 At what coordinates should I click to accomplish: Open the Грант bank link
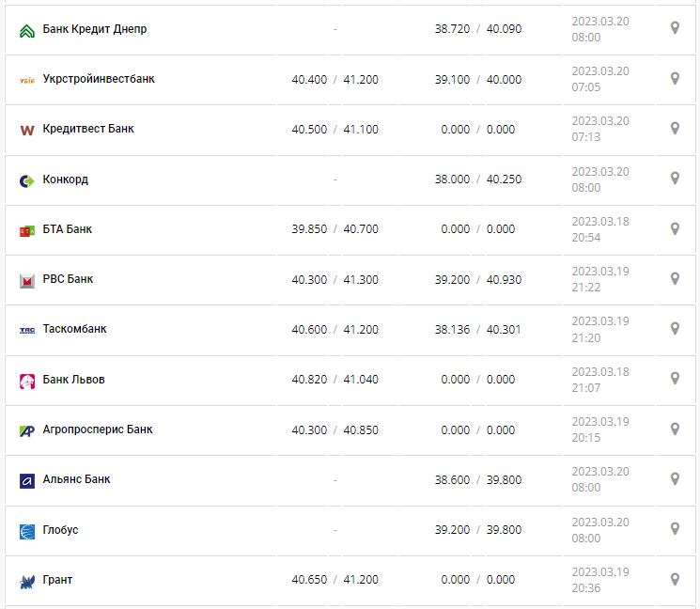click(x=57, y=580)
